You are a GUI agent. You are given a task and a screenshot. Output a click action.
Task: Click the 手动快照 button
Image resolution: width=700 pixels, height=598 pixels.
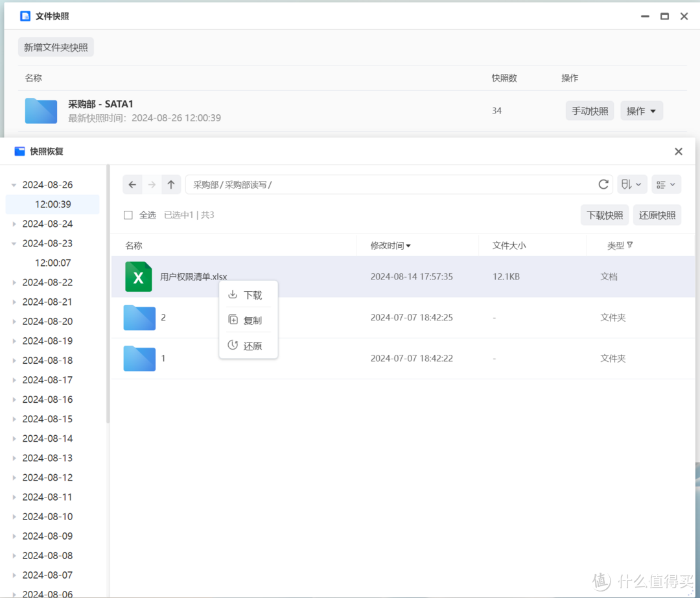[589, 110]
